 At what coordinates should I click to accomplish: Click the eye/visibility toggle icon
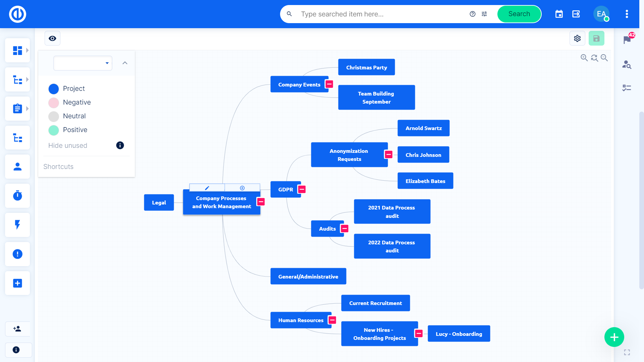click(x=52, y=38)
